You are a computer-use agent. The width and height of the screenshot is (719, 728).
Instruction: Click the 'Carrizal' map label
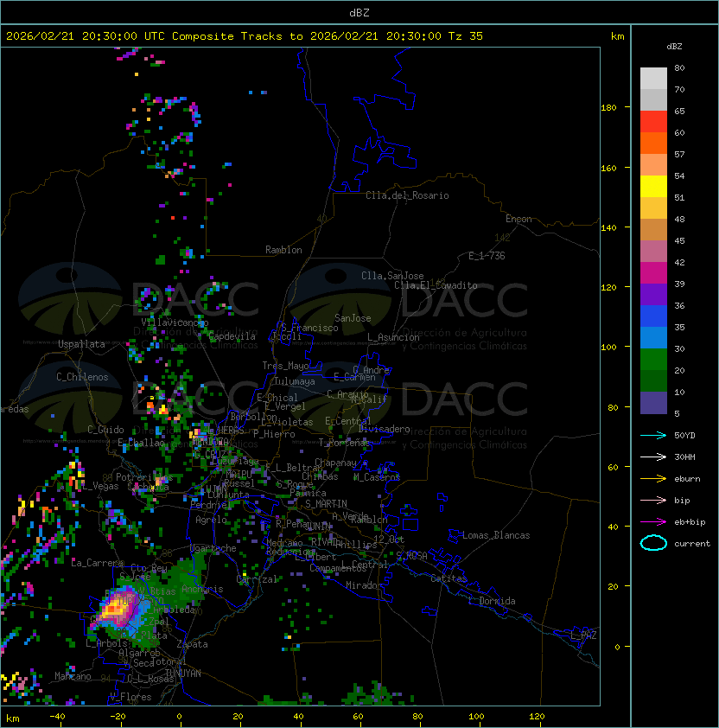click(257, 579)
